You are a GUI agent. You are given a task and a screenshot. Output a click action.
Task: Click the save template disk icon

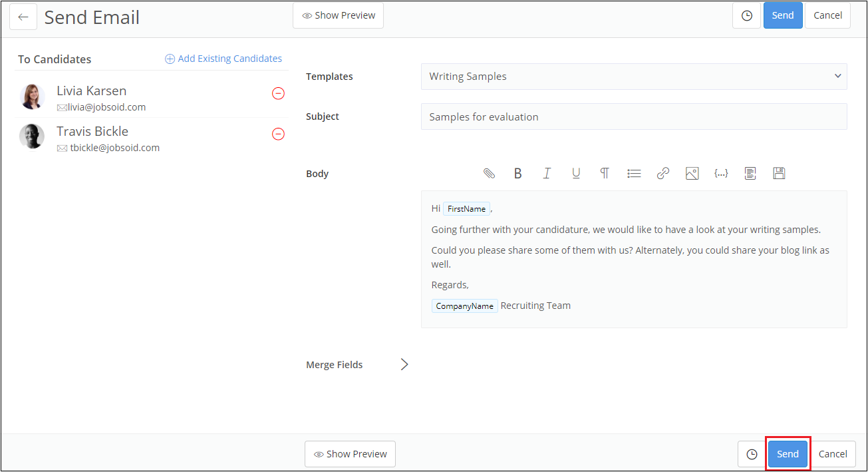780,173
